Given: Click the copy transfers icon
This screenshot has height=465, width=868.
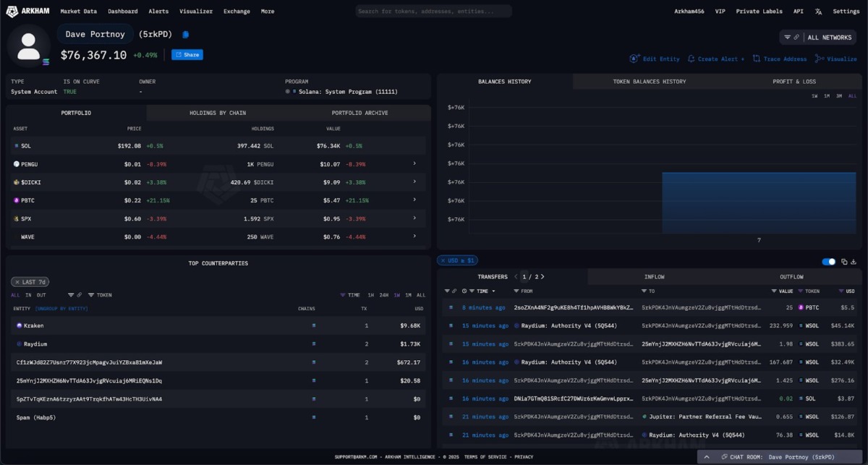Looking at the screenshot, I should click(x=844, y=262).
